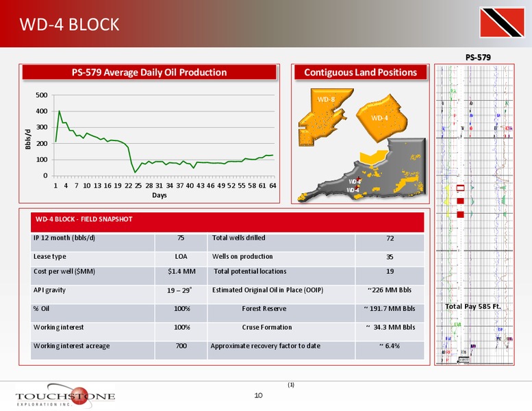Click the 35 wells on production value
Screen dimensions: 532x411
pyautogui.click(x=390, y=257)
